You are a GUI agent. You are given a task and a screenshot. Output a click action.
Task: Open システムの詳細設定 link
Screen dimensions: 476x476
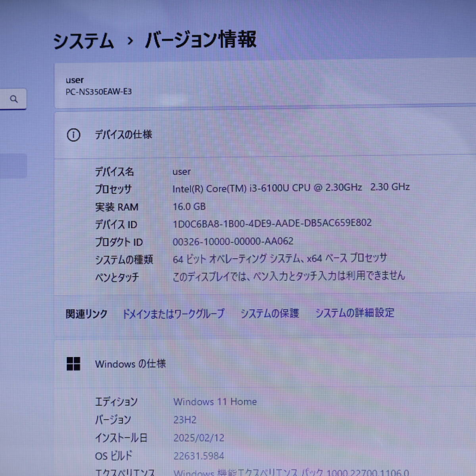[x=355, y=313]
